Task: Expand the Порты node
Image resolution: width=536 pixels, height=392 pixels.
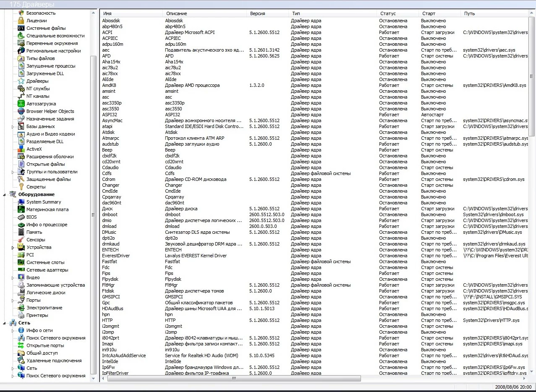Action: pyautogui.click(x=13, y=300)
